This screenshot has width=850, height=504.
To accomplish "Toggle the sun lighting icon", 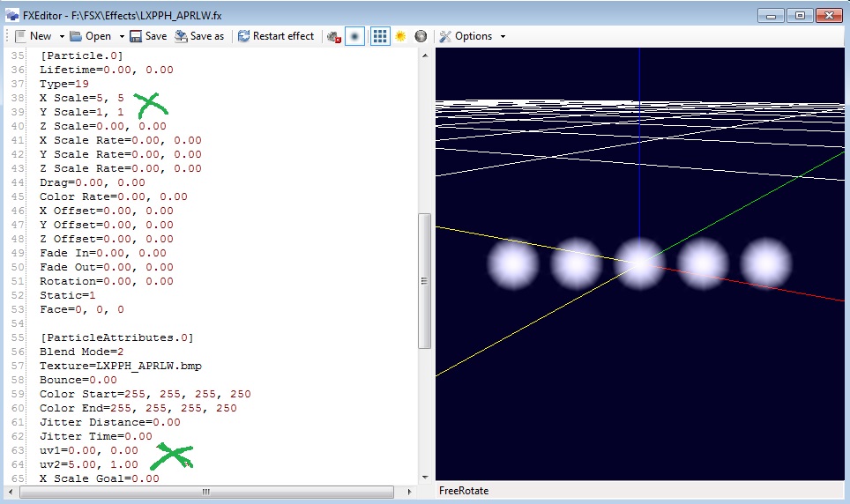I will [400, 36].
